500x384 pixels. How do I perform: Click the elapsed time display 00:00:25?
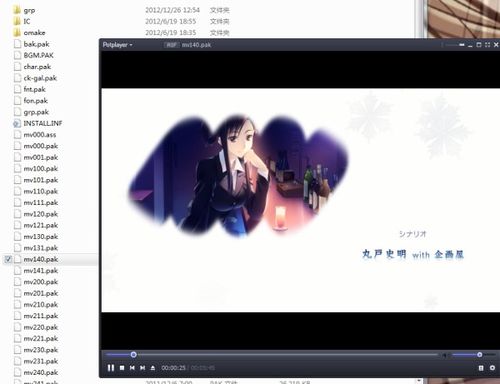[x=173, y=368]
